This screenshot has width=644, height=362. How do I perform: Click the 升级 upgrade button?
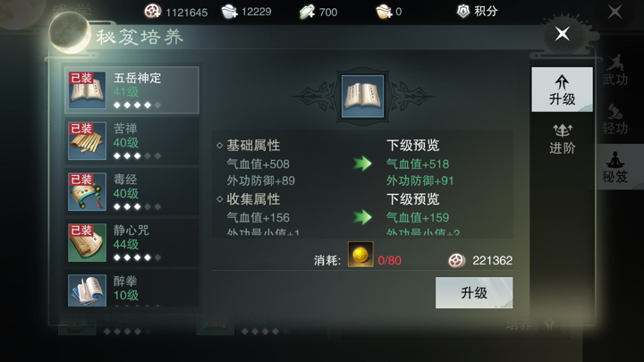point(474,292)
